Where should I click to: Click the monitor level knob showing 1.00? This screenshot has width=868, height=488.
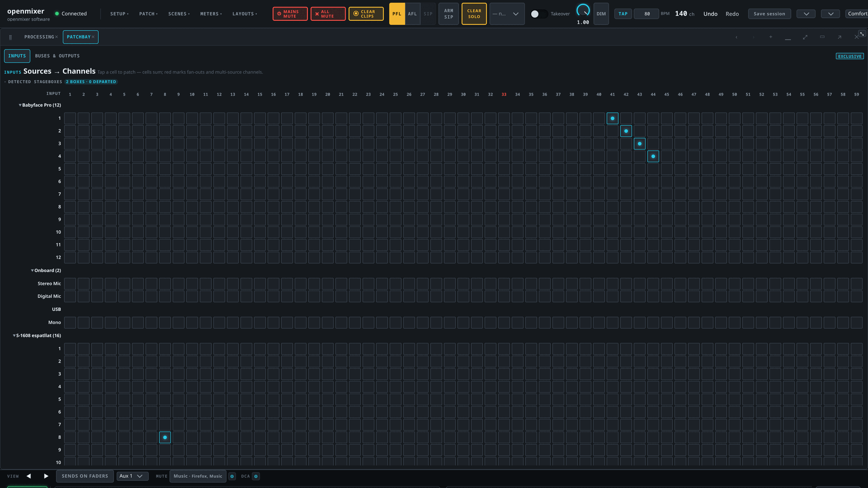[x=583, y=11]
